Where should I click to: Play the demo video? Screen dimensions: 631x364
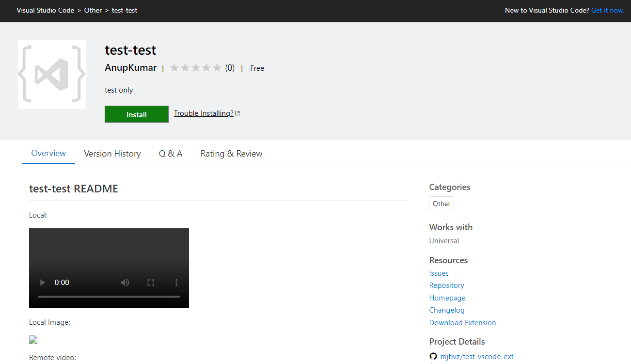click(x=42, y=282)
